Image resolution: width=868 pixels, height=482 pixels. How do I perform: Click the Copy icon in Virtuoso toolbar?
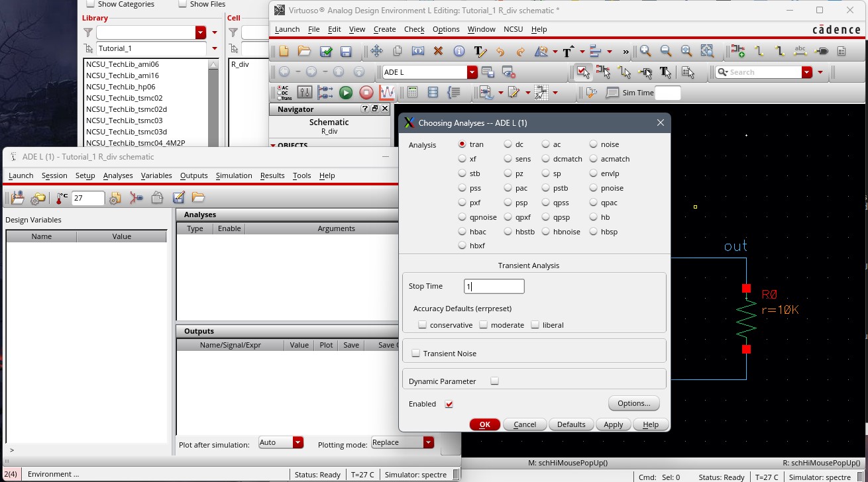(398, 51)
